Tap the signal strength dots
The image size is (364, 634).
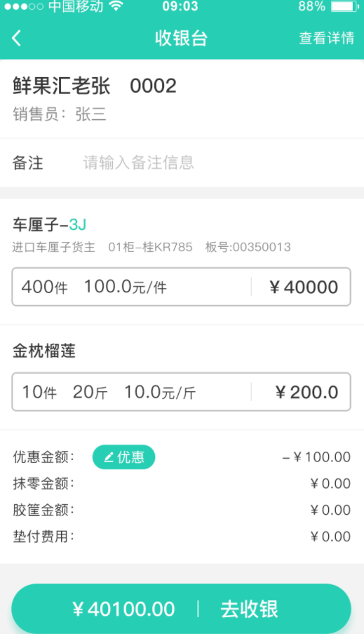click(23, 6)
